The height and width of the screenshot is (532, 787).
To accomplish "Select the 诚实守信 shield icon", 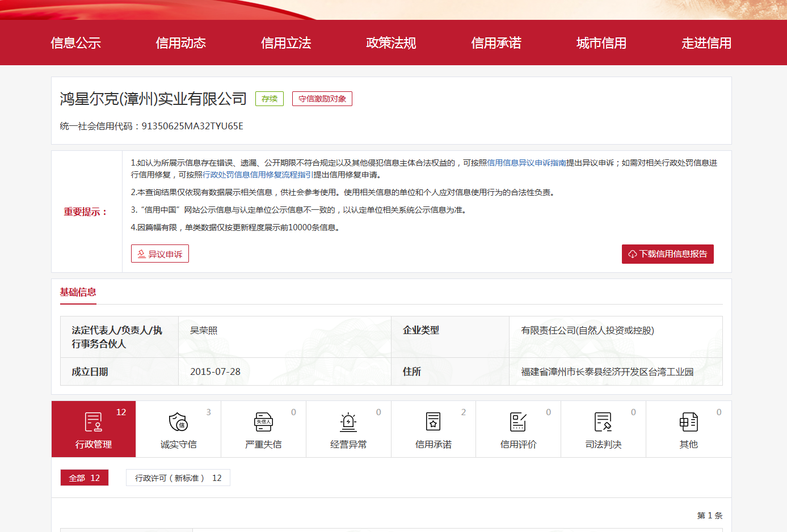I will [178, 422].
